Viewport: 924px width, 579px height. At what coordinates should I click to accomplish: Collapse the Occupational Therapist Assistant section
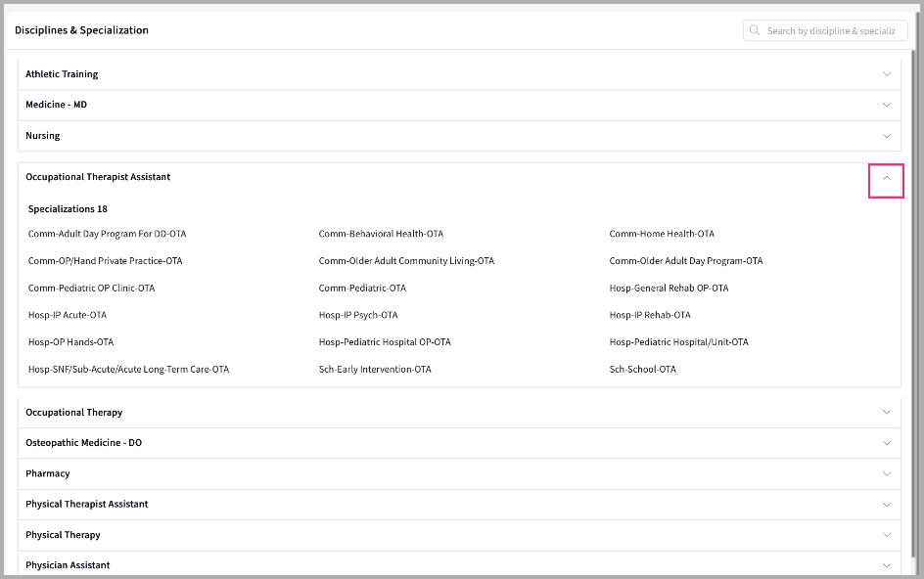[887, 178]
